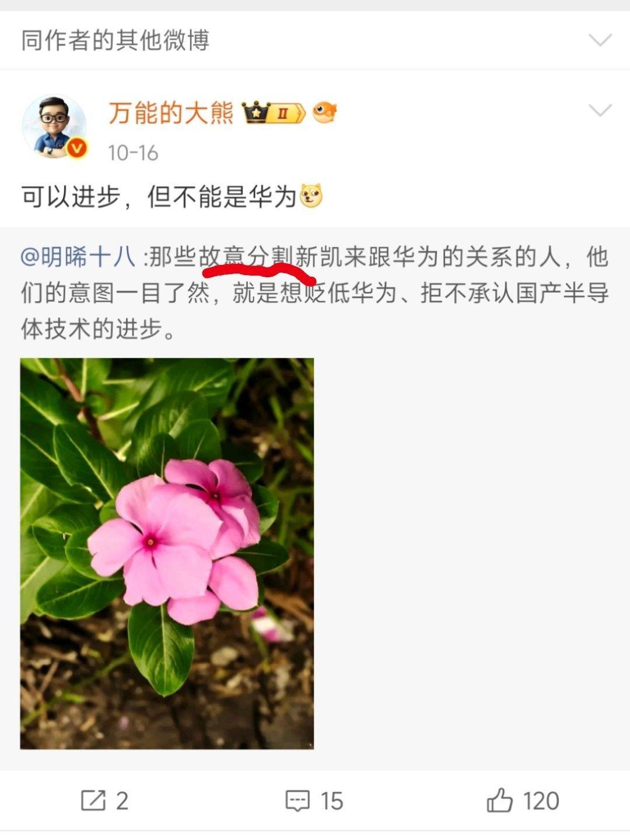Tap the comment count 15
This screenshot has width=630, height=840.
click(331, 801)
